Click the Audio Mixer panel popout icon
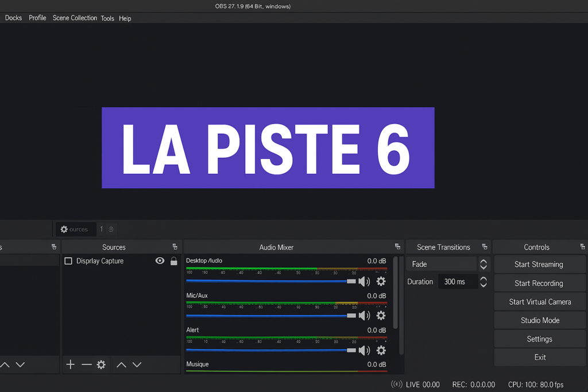 [397, 247]
